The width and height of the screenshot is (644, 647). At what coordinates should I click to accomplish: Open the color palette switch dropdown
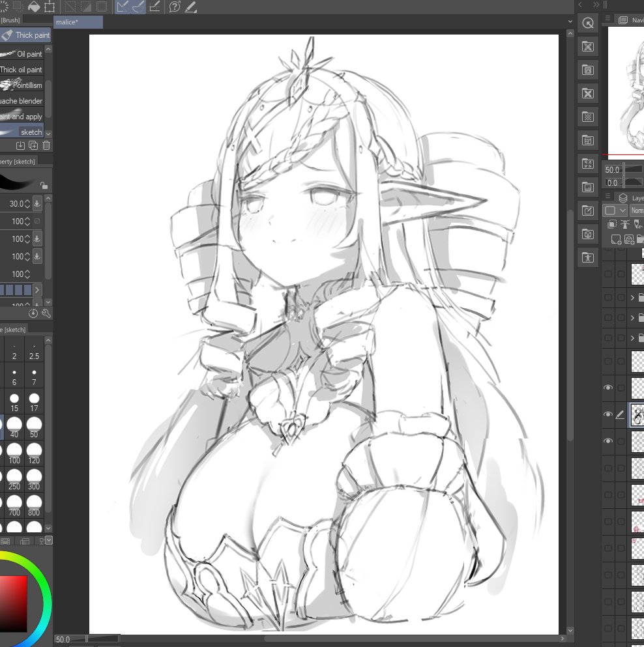point(49,540)
